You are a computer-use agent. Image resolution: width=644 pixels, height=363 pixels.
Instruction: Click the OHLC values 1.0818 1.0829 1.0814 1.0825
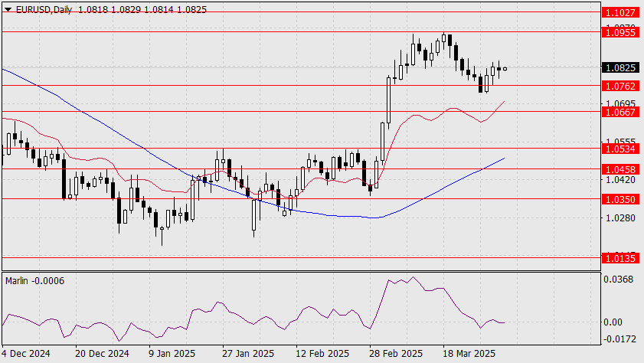pos(142,9)
